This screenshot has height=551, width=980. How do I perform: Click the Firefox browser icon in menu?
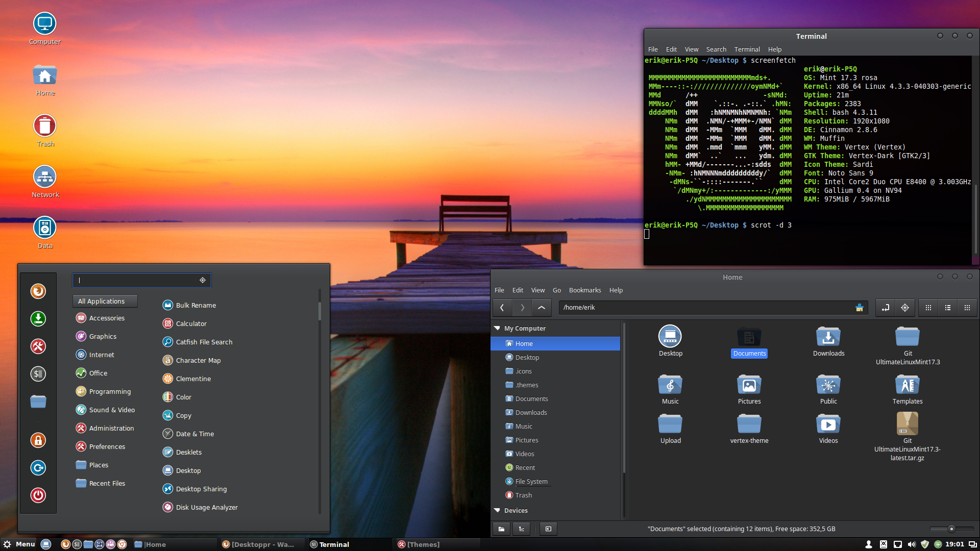(38, 291)
